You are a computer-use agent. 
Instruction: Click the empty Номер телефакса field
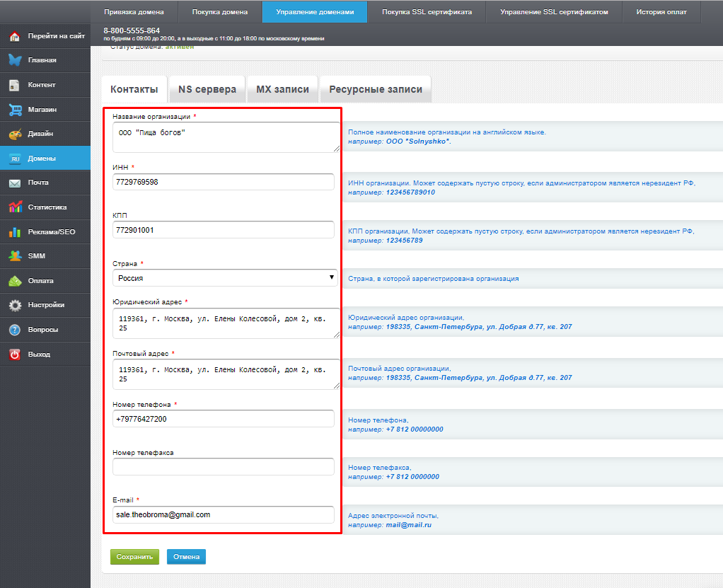click(x=223, y=467)
